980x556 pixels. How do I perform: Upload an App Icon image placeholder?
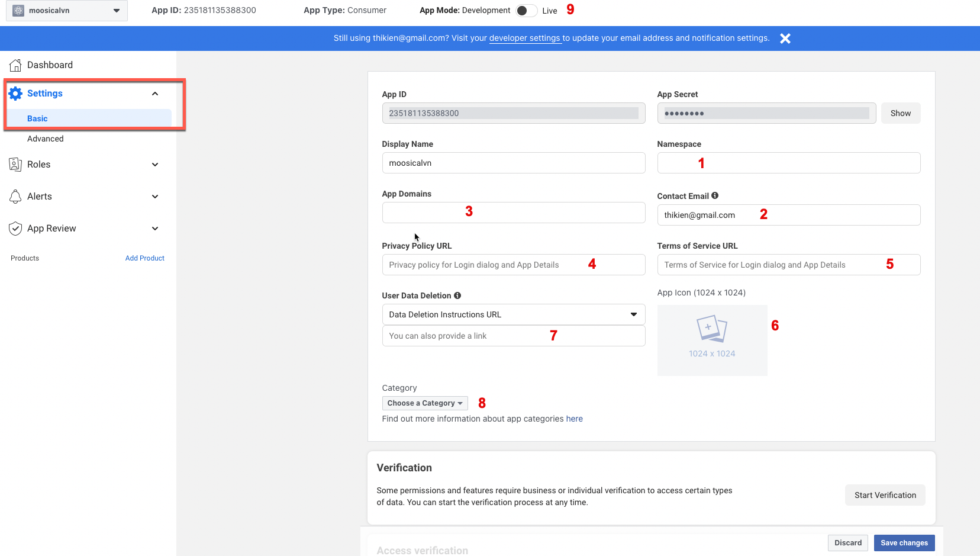pos(712,340)
